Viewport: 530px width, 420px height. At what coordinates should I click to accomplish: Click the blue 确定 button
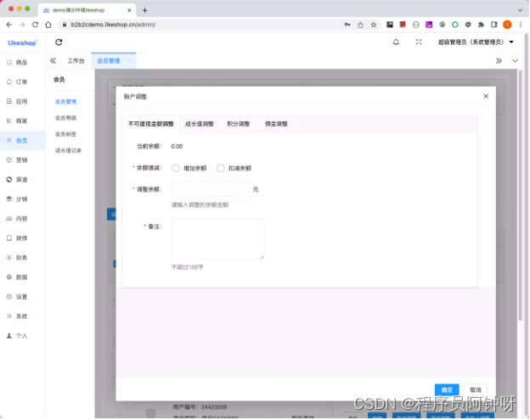tap(447, 389)
